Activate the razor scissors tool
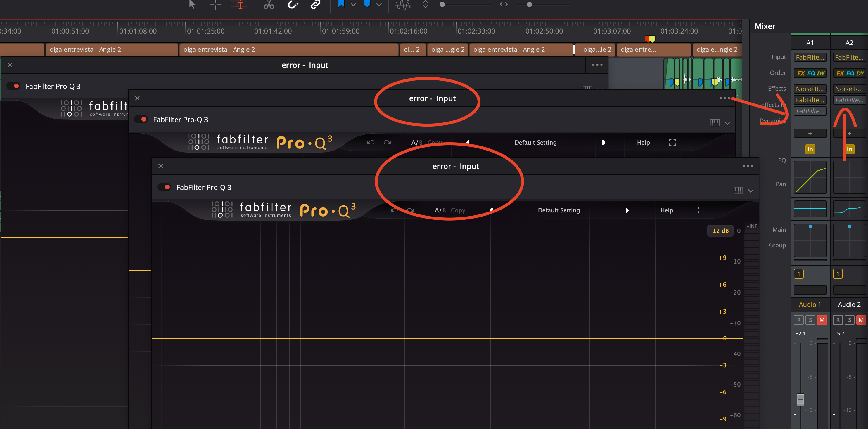 click(269, 4)
